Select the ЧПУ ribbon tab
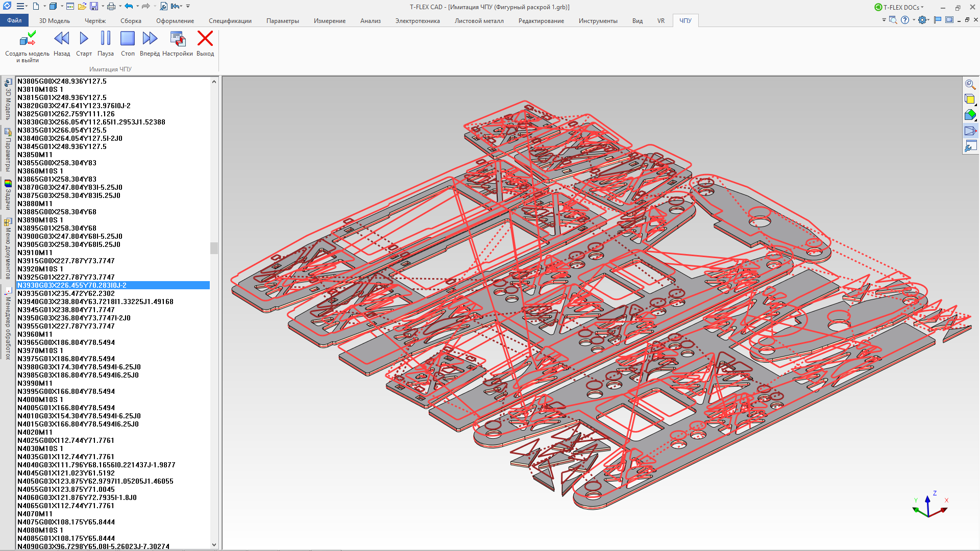 point(685,21)
